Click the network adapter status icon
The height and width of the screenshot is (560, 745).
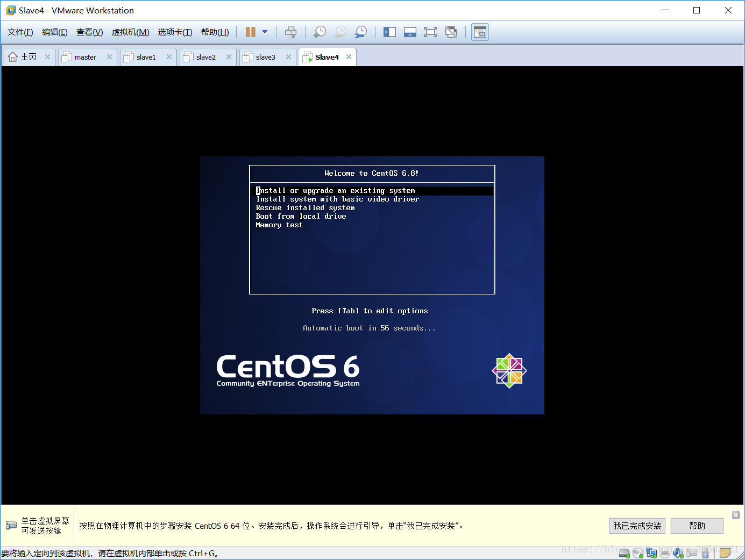tap(651, 553)
